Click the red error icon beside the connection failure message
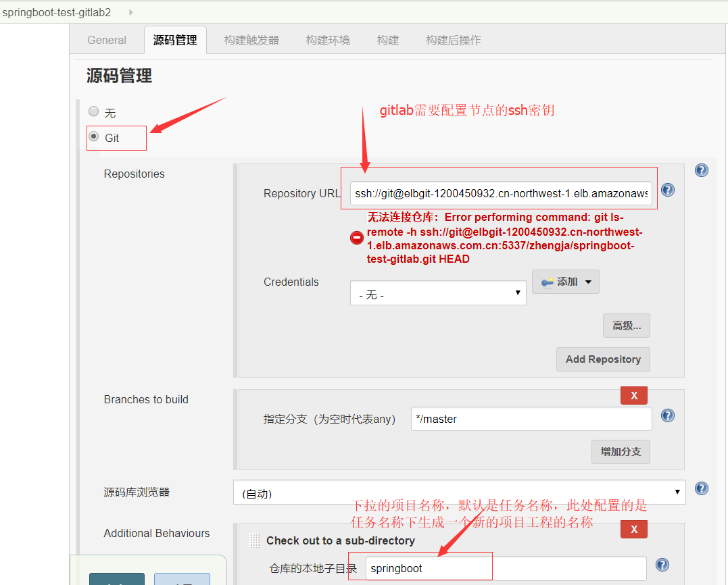The image size is (728, 585). pyautogui.click(x=357, y=238)
